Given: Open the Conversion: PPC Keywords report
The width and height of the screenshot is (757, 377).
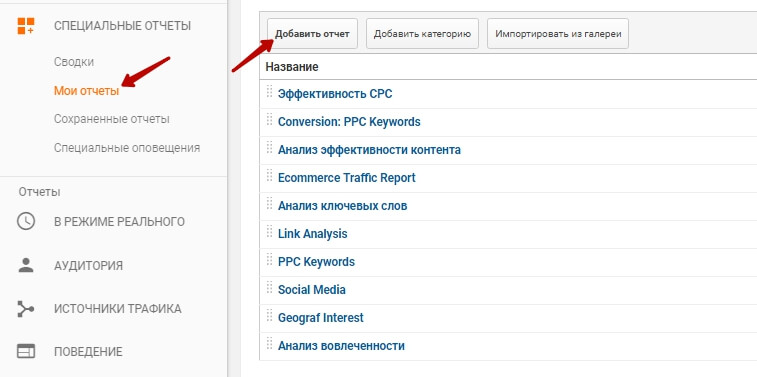Looking at the screenshot, I should (349, 122).
